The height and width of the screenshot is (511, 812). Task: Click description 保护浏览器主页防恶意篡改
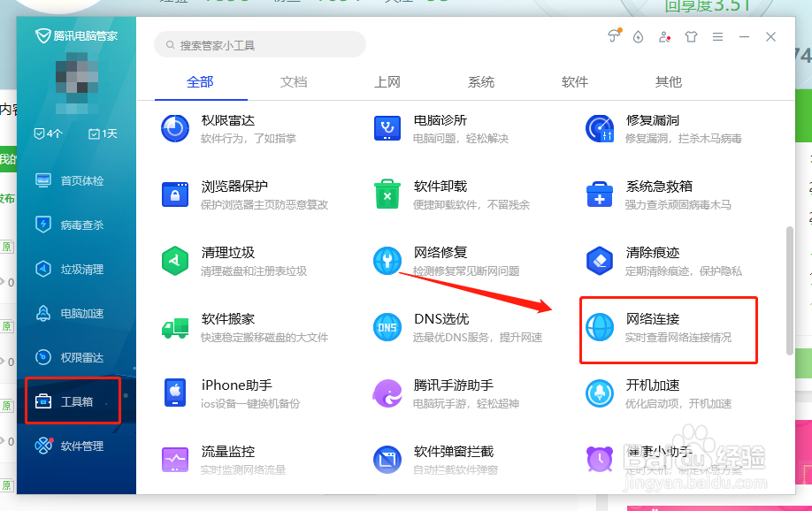[264, 205]
